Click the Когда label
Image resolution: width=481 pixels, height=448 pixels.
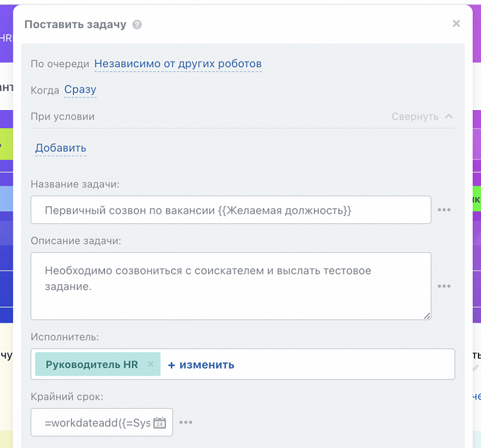45,90
